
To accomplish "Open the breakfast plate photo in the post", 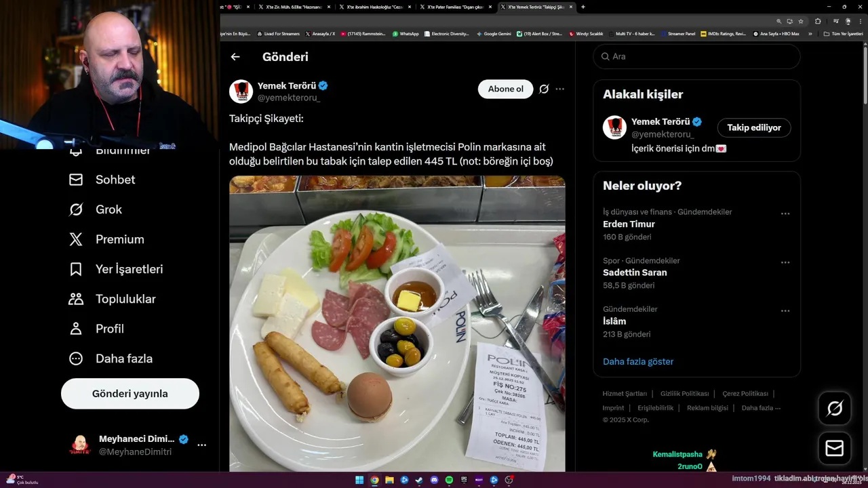I will (x=397, y=323).
